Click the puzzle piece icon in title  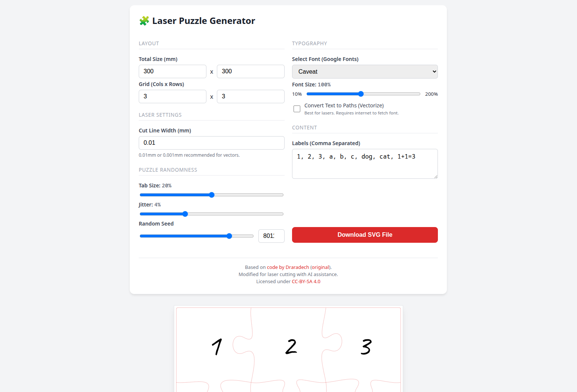click(x=144, y=21)
